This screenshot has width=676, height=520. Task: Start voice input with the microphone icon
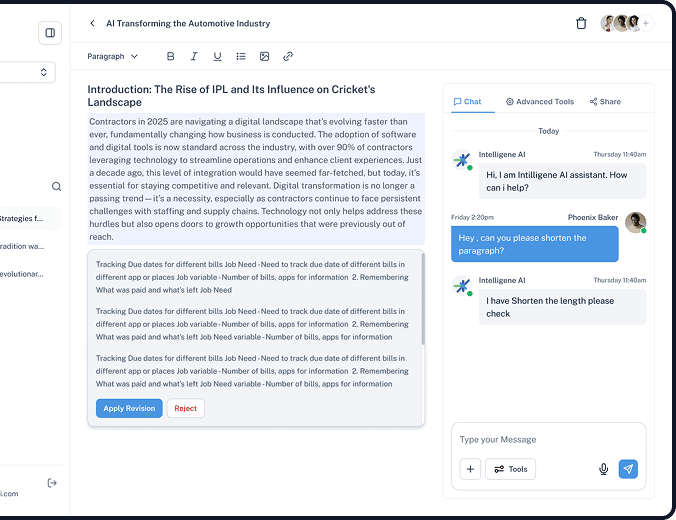click(x=604, y=469)
